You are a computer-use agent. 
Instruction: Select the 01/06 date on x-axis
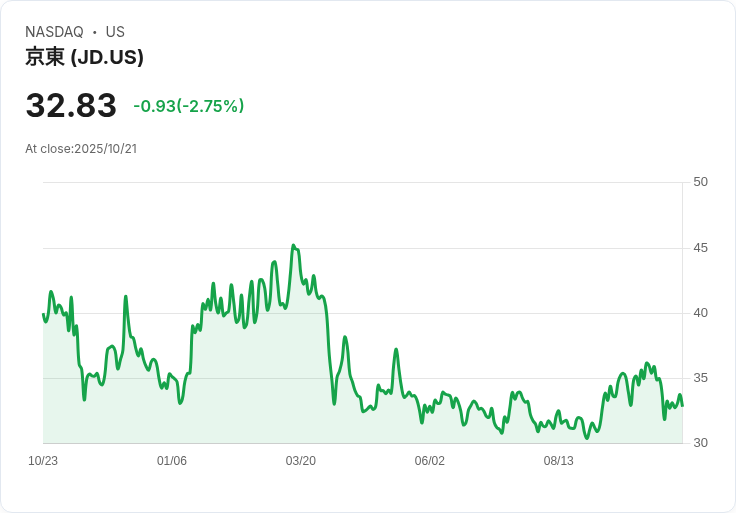[172, 461]
